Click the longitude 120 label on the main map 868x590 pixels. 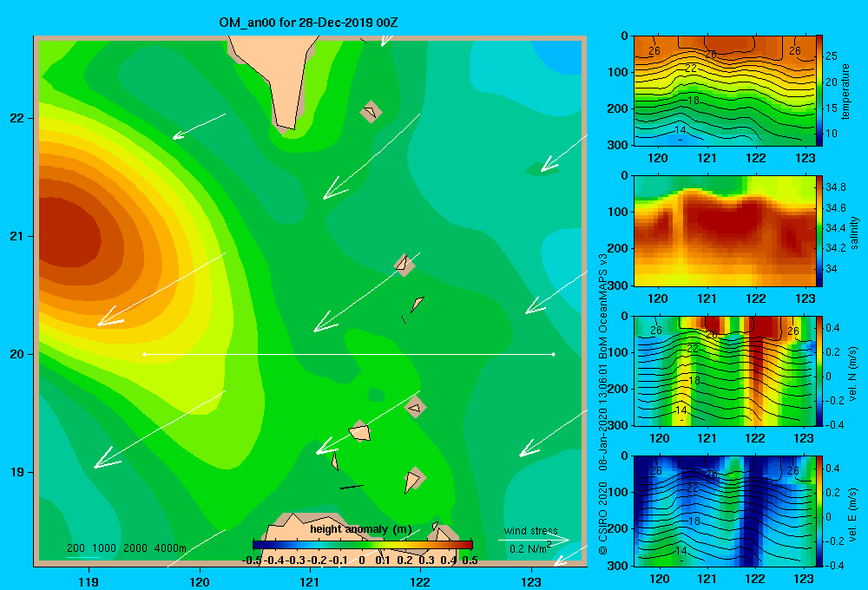click(x=200, y=581)
